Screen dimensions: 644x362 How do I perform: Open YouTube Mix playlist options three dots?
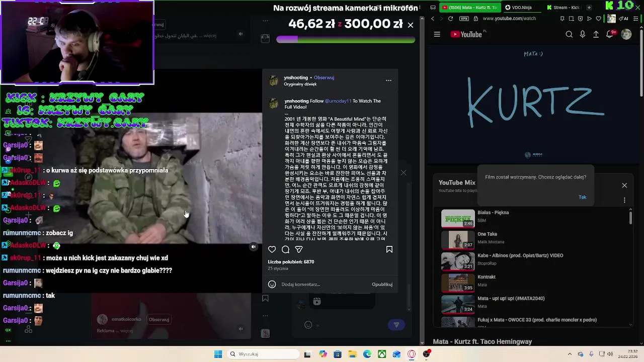(624, 200)
